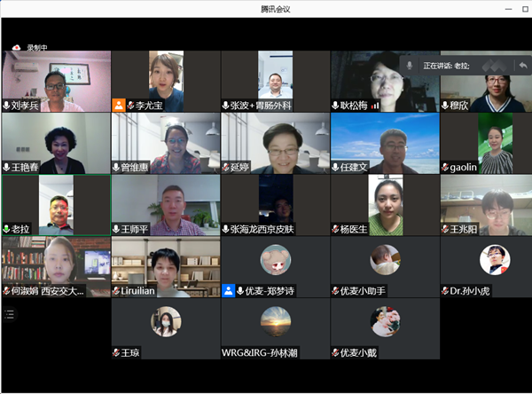The width and height of the screenshot is (532, 394).
Task: Click the 腾讯会议 window title bar
Action: click(x=266, y=7)
